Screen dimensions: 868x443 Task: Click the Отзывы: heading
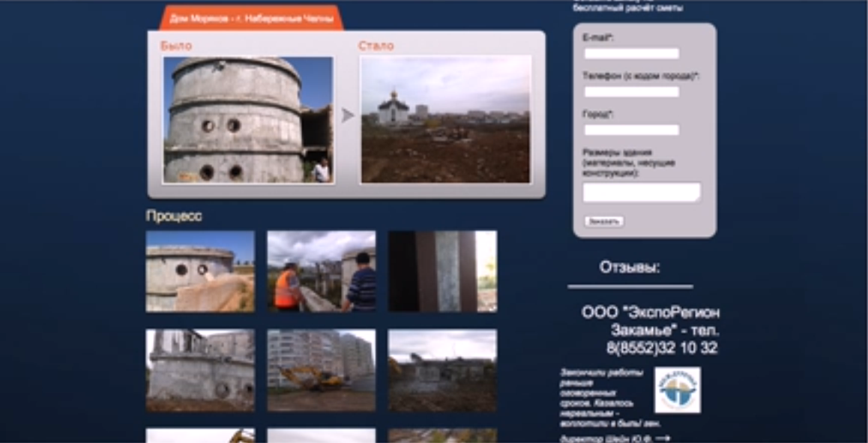[630, 268]
